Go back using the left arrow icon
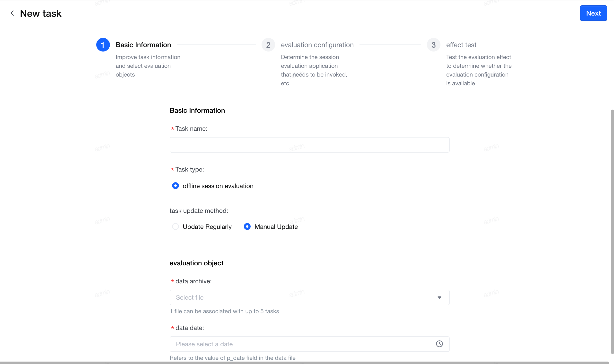Screen dimensions: 614x364 pyautogui.click(x=12, y=13)
